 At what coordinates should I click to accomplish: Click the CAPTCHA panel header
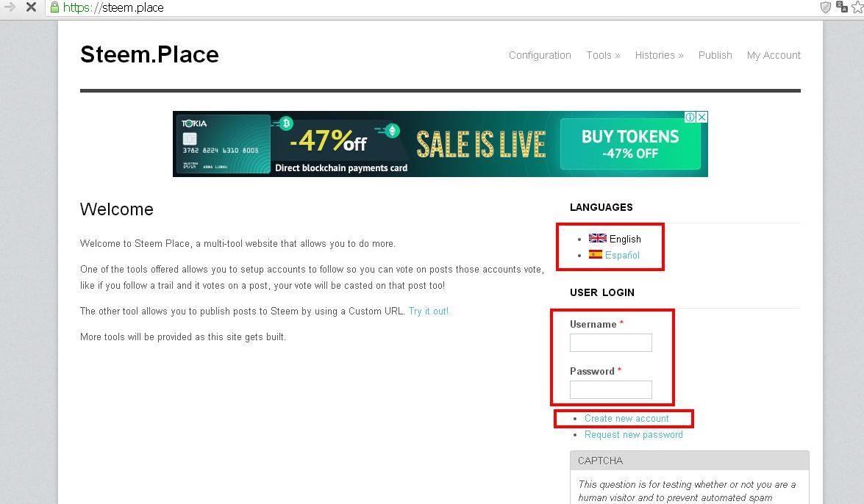(689, 461)
